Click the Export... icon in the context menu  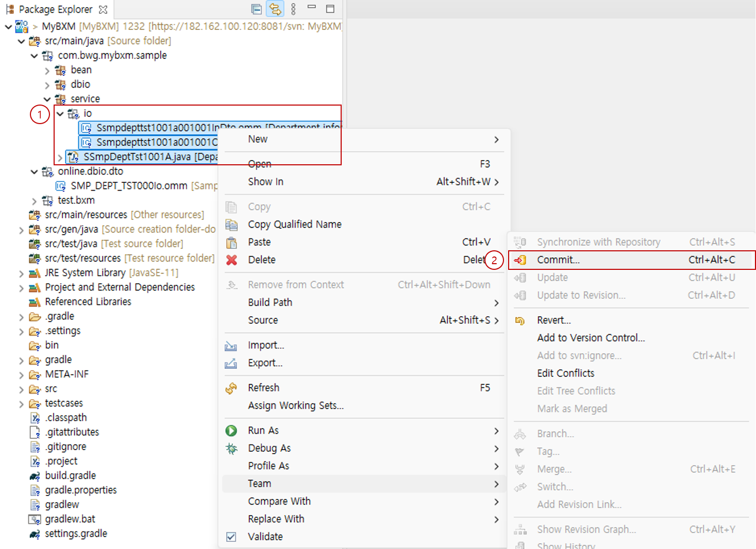tap(231, 364)
